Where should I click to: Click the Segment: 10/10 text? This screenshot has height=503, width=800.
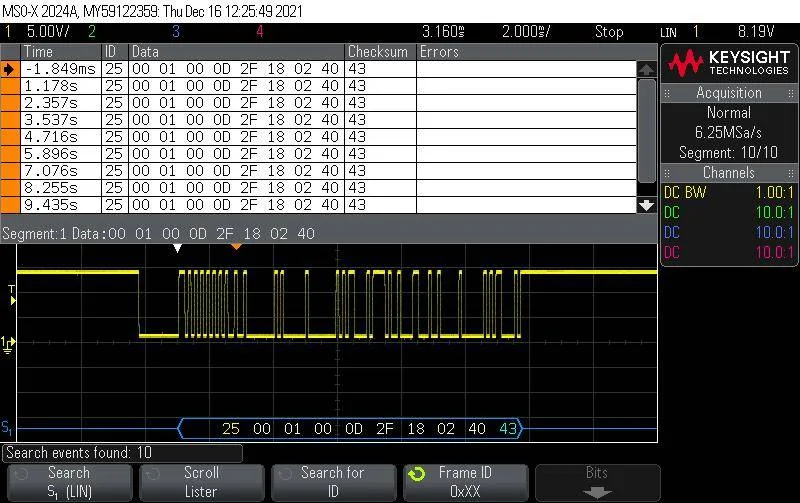click(729, 153)
